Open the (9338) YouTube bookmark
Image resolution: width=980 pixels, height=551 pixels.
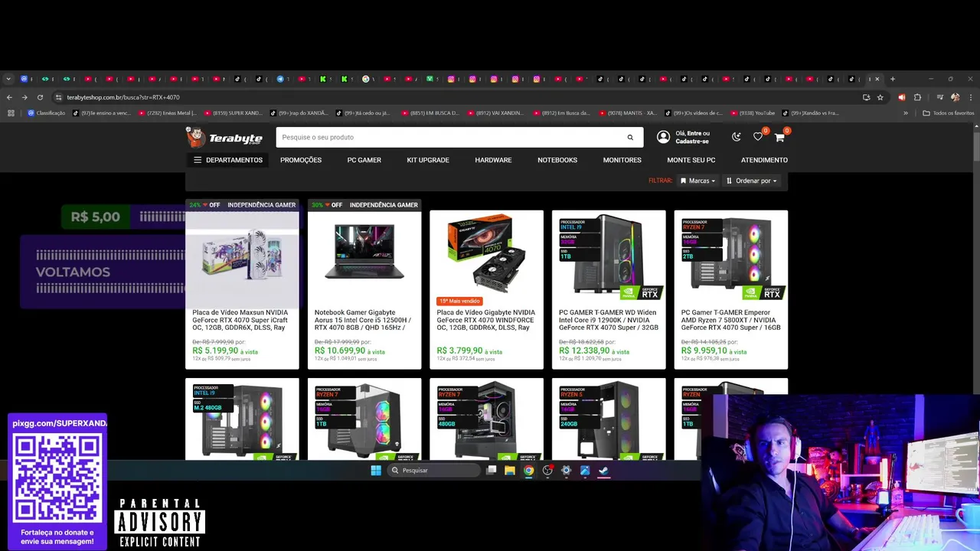pos(753,113)
